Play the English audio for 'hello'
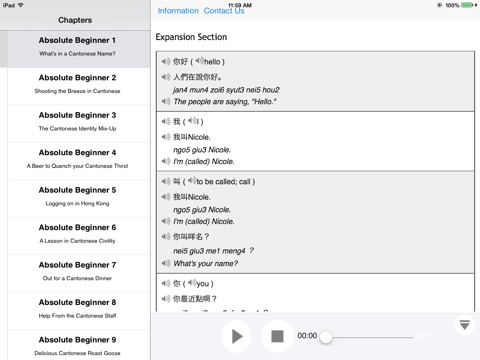This screenshot has width=480, height=360. [200, 61]
